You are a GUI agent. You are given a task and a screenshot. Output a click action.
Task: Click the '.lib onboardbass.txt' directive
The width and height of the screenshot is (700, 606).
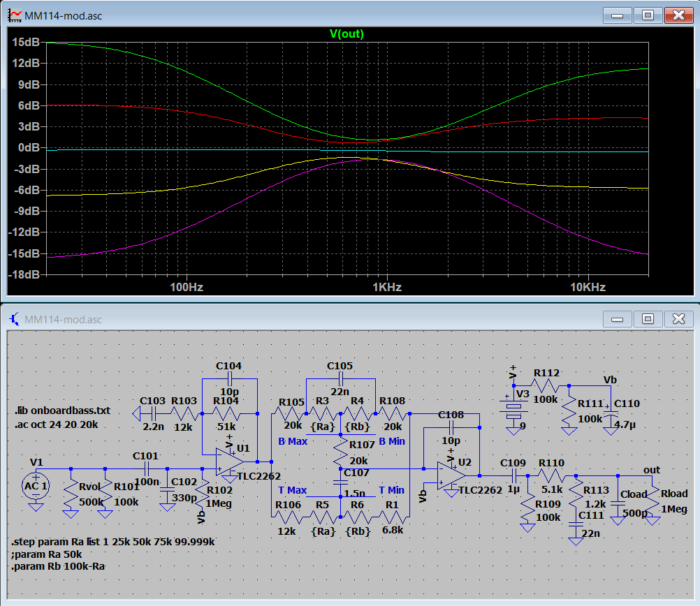62,411
